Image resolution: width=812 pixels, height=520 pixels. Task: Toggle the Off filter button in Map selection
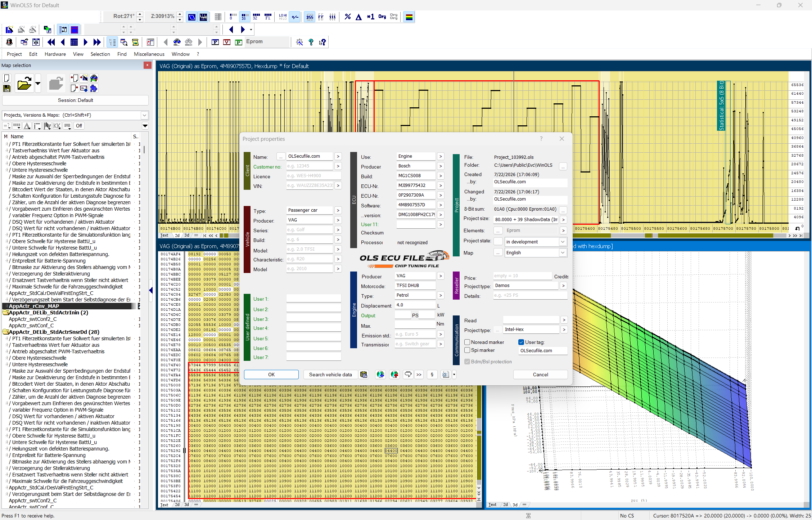[79, 126]
